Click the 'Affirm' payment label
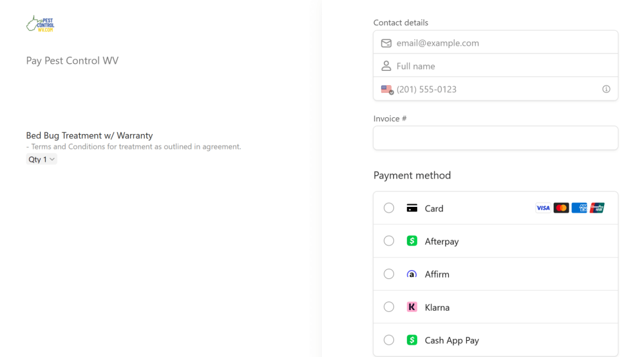Viewport: 644px width, 357px height. tap(437, 275)
